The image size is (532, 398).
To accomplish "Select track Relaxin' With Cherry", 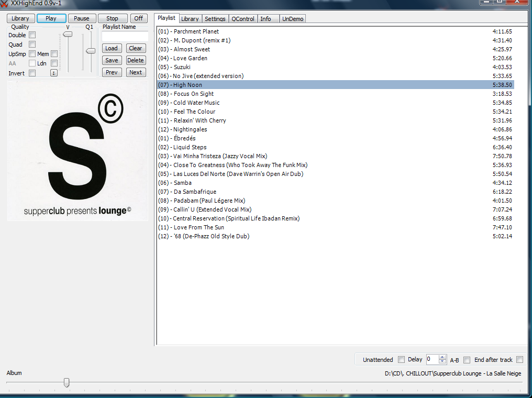I will tap(336, 120).
